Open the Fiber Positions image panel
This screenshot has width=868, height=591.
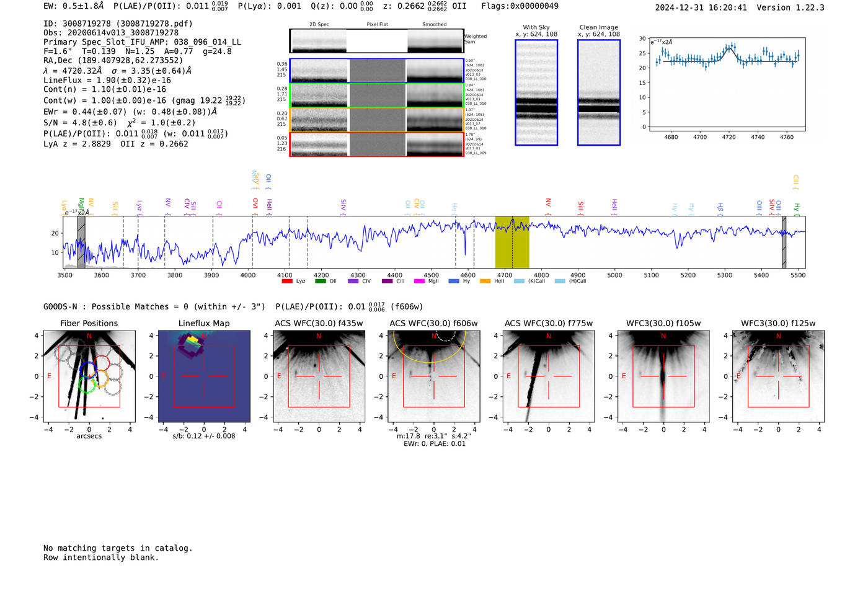(89, 376)
